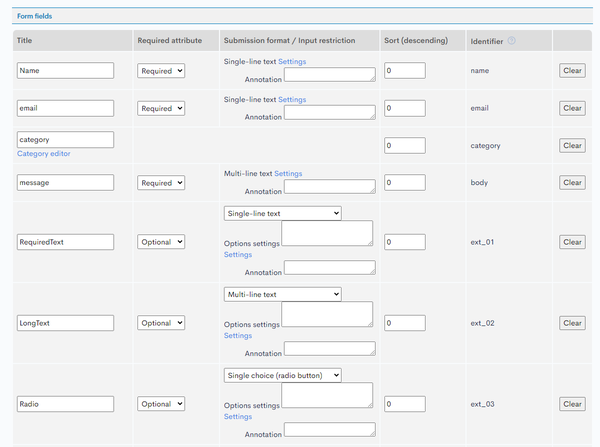Screen dimensions: 600x447
Task: Click the identifier text ext_01
Action: pyautogui.click(x=482, y=242)
